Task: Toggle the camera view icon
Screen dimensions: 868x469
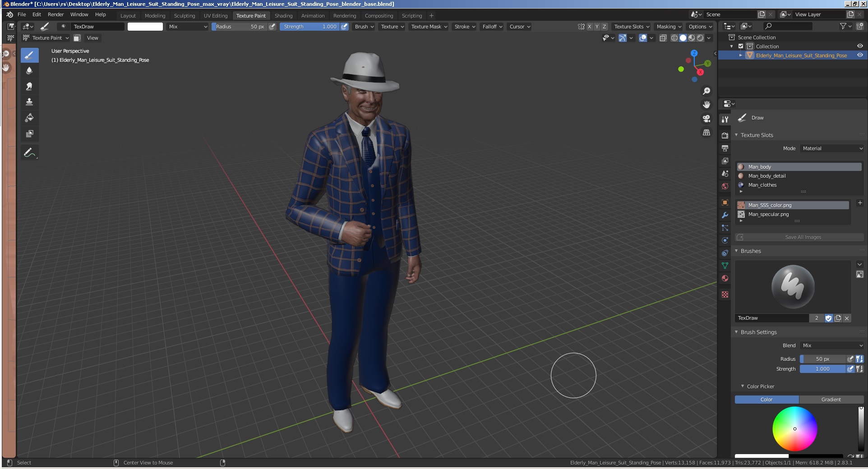Action: pyautogui.click(x=706, y=119)
